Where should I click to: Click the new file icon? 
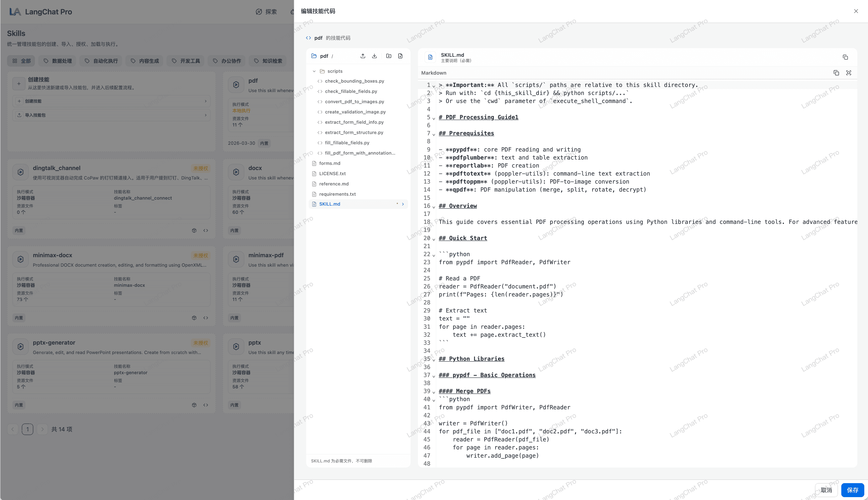tap(400, 56)
